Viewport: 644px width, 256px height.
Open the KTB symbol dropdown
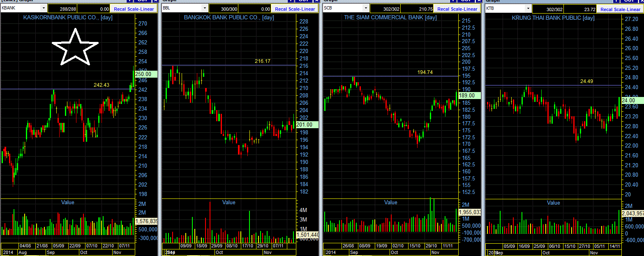click(528, 8)
